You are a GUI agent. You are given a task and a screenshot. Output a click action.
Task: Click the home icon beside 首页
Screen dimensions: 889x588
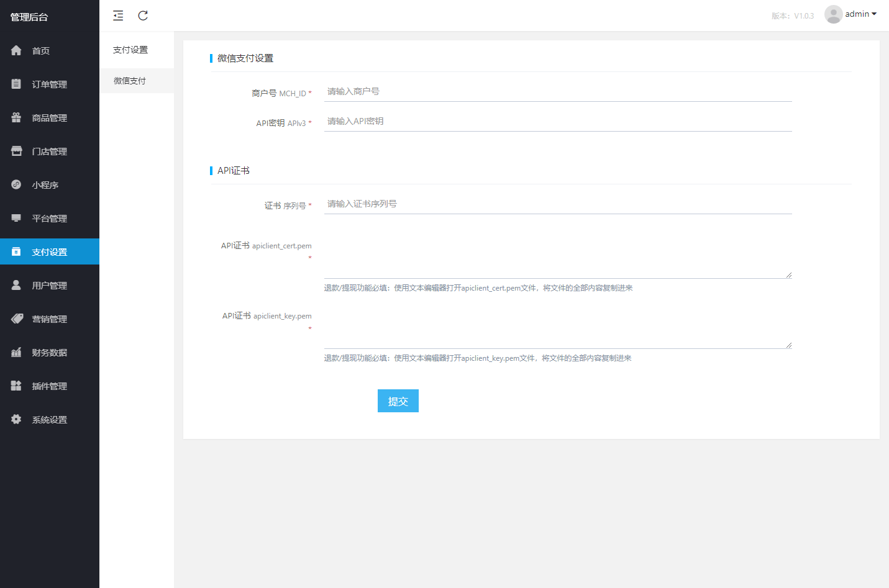pos(16,50)
